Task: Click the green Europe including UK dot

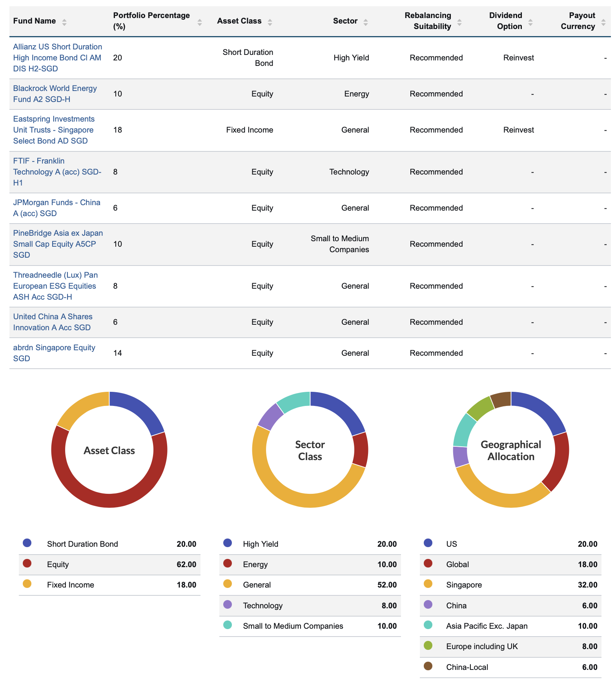Action: coord(428,646)
